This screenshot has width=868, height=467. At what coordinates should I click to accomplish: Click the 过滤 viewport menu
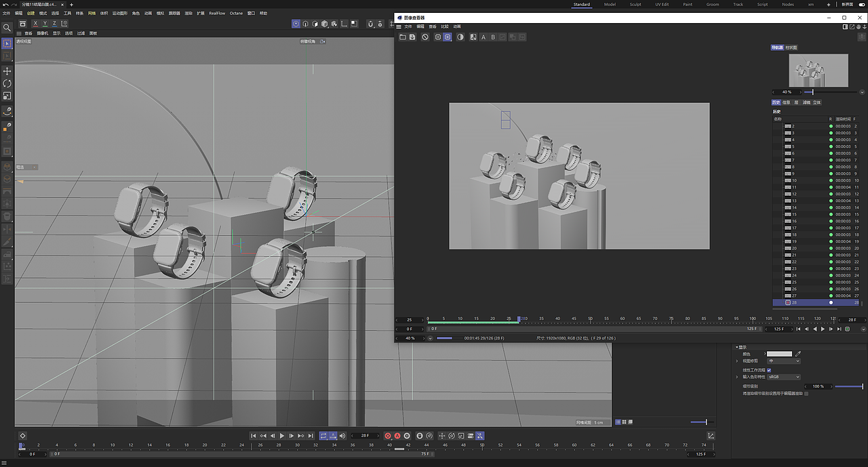pos(81,33)
